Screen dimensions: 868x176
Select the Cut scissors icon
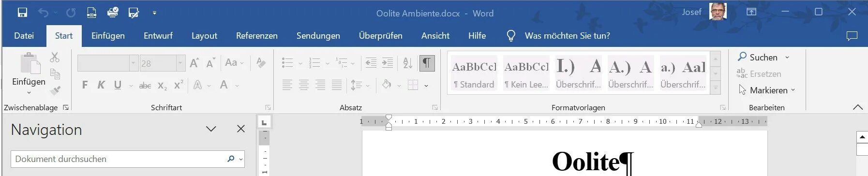point(55,58)
